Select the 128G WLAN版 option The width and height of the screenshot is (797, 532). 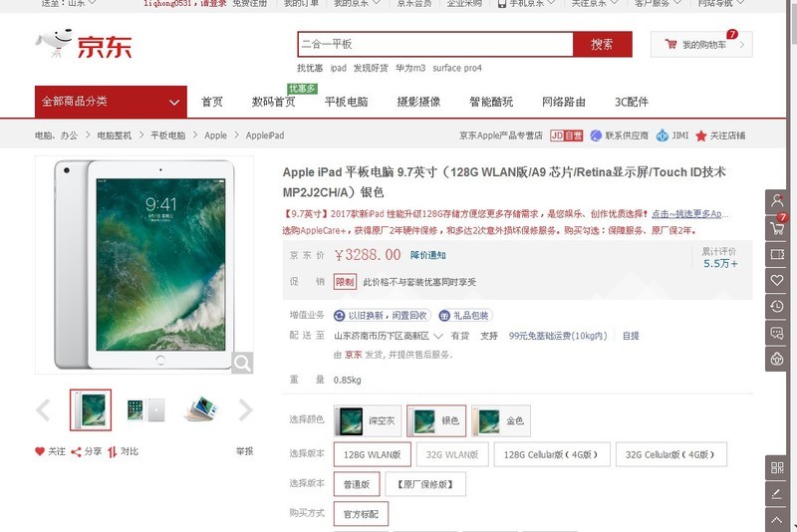(x=372, y=454)
